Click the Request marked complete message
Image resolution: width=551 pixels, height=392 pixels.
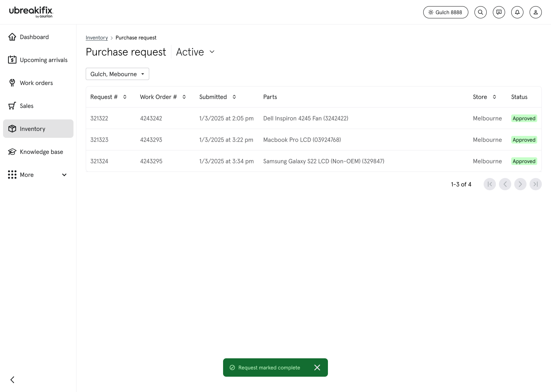tap(269, 367)
